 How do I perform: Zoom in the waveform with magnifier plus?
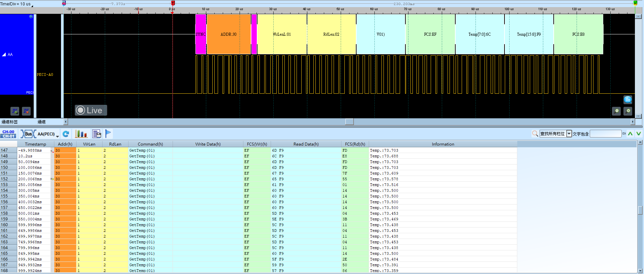click(628, 111)
